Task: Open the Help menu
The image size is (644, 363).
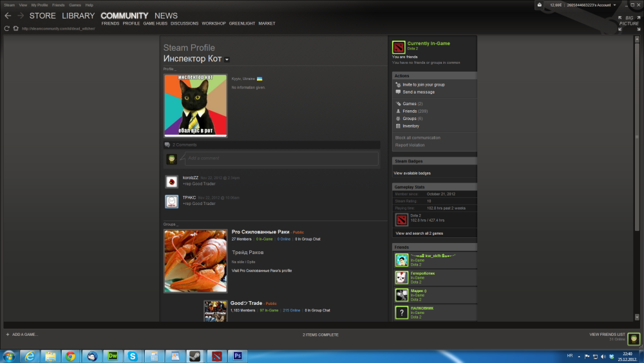Action: (89, 5)
